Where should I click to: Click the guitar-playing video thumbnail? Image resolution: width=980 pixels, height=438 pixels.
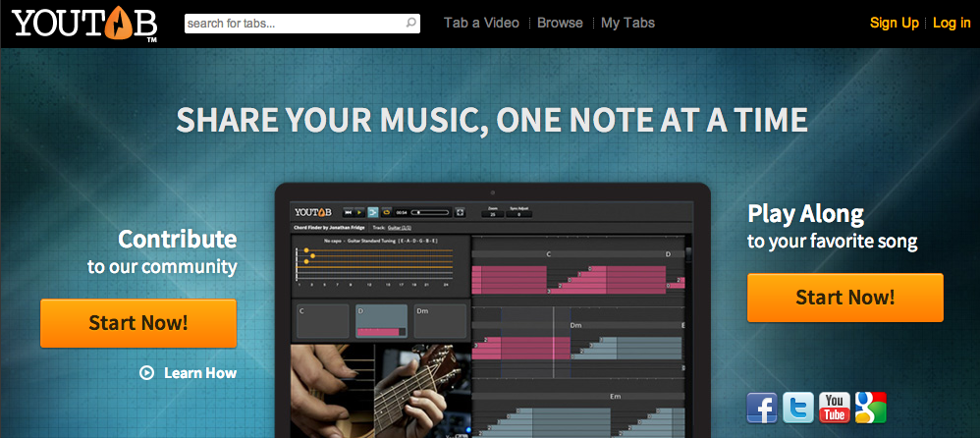point(381,390)
